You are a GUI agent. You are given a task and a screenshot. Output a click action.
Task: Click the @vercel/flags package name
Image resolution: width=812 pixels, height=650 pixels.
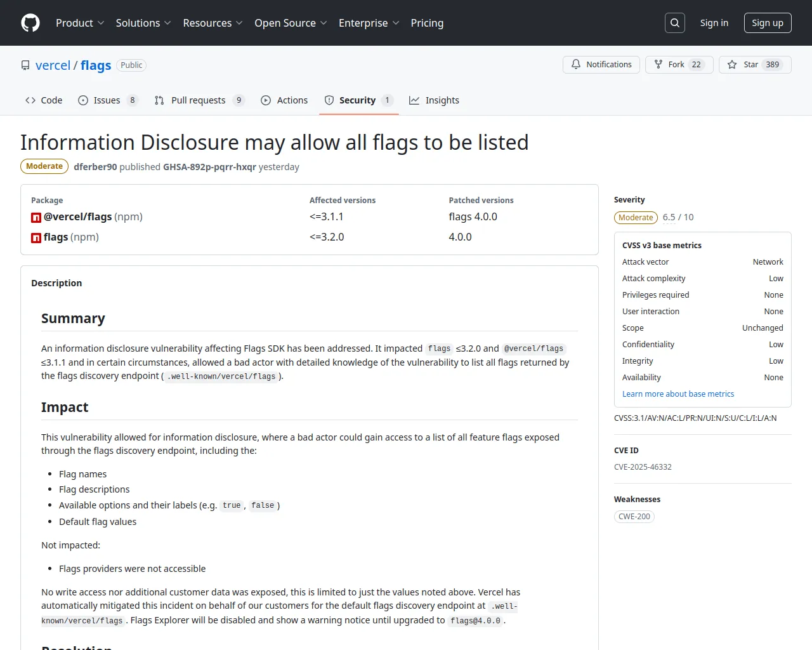coord(77,217)
